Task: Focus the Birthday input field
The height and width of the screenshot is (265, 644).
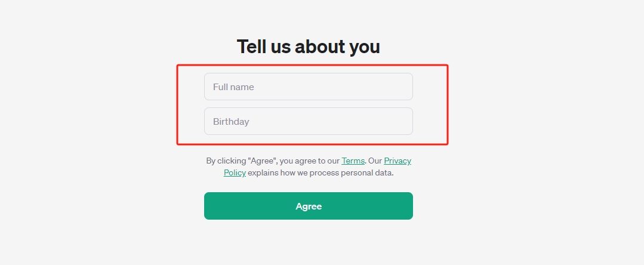Action: tap(308, 121)
